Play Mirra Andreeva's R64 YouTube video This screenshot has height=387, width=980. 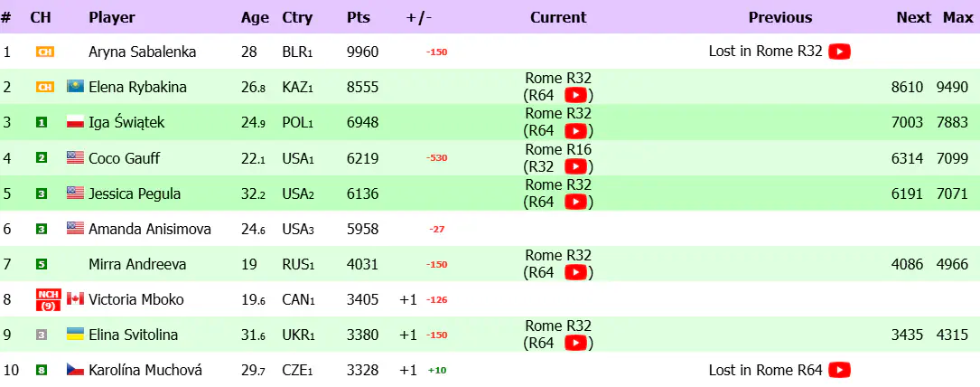pos(575,272)
